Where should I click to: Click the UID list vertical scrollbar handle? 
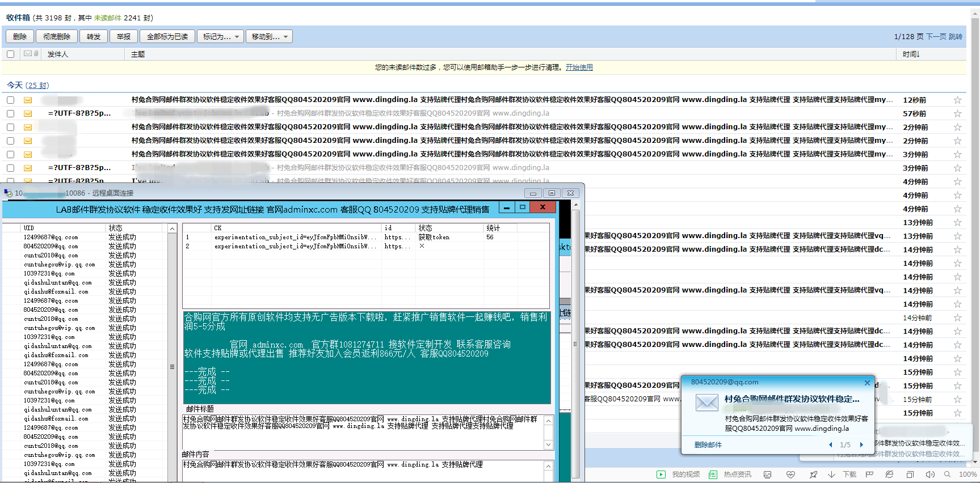tap(172, 367)
